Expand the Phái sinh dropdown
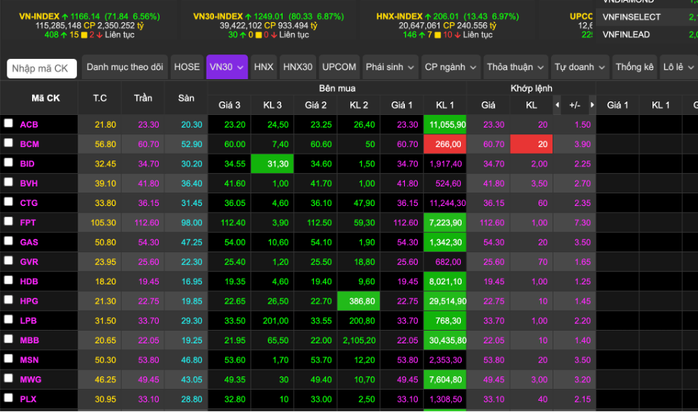The width and height of the screenshot is (698, 412). (390, 67)
